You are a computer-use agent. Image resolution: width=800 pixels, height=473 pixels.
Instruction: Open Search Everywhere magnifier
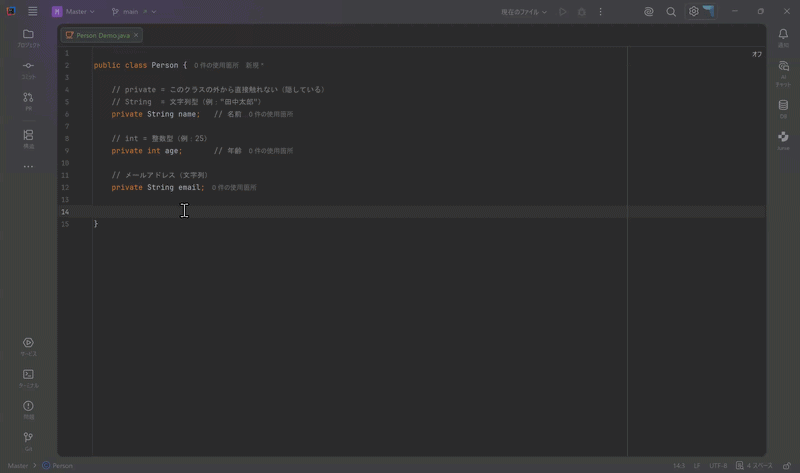pyautogui.click(x=671, y=12)
